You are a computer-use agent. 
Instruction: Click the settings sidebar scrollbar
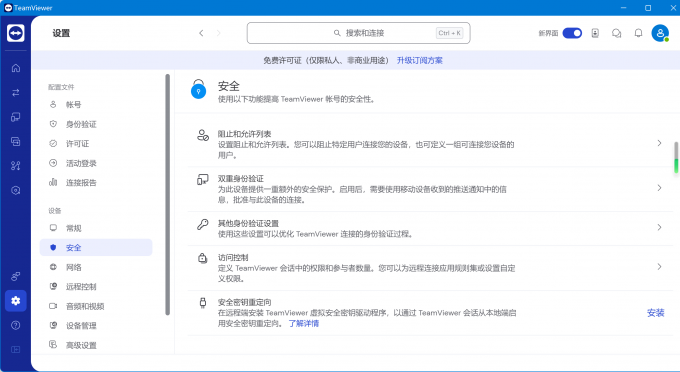[x=167, y=194]
